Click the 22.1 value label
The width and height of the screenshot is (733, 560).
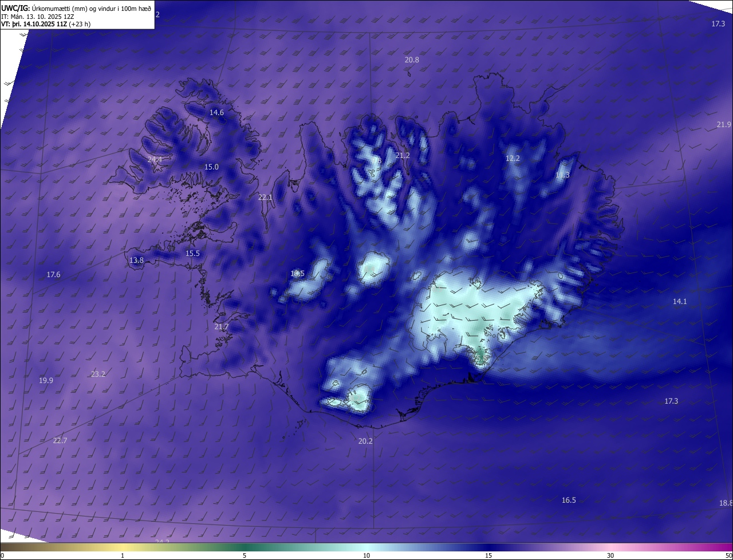(265, 198)
